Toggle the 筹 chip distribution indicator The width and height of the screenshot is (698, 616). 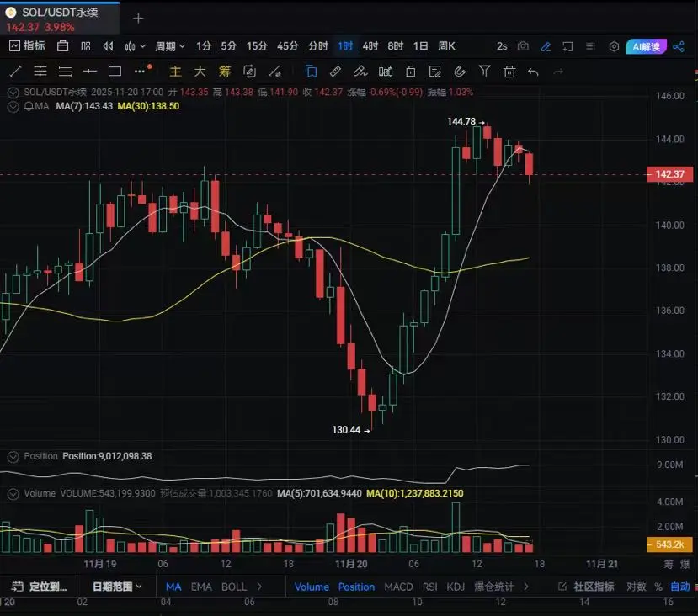click(x=225, y=72)
